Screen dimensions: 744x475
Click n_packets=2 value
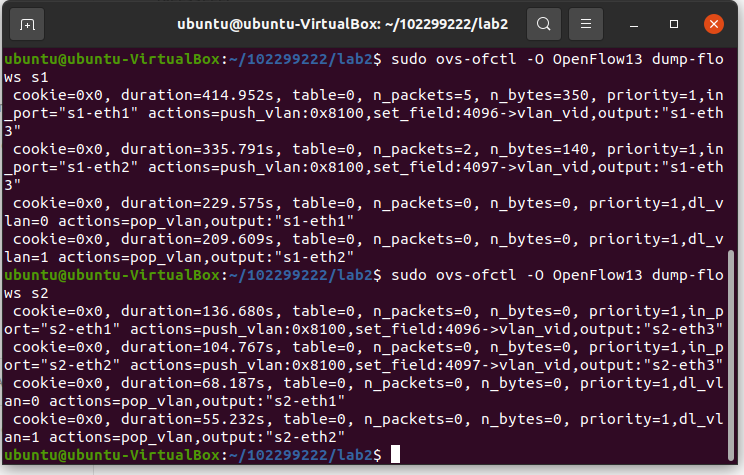pos(422,149)
